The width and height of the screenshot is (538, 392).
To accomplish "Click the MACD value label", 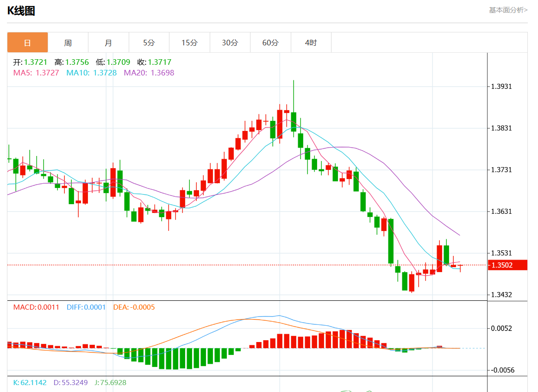I will (x=36, y=307).
